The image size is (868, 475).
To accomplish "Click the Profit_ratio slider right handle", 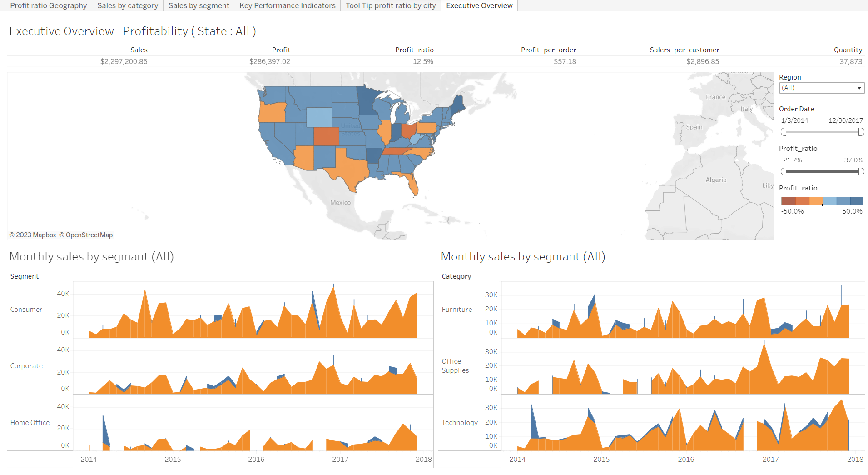I will point(861,171).
